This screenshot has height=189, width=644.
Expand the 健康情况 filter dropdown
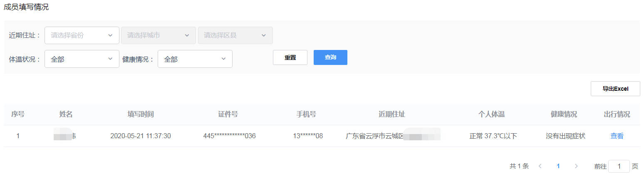tap(195, 59)
